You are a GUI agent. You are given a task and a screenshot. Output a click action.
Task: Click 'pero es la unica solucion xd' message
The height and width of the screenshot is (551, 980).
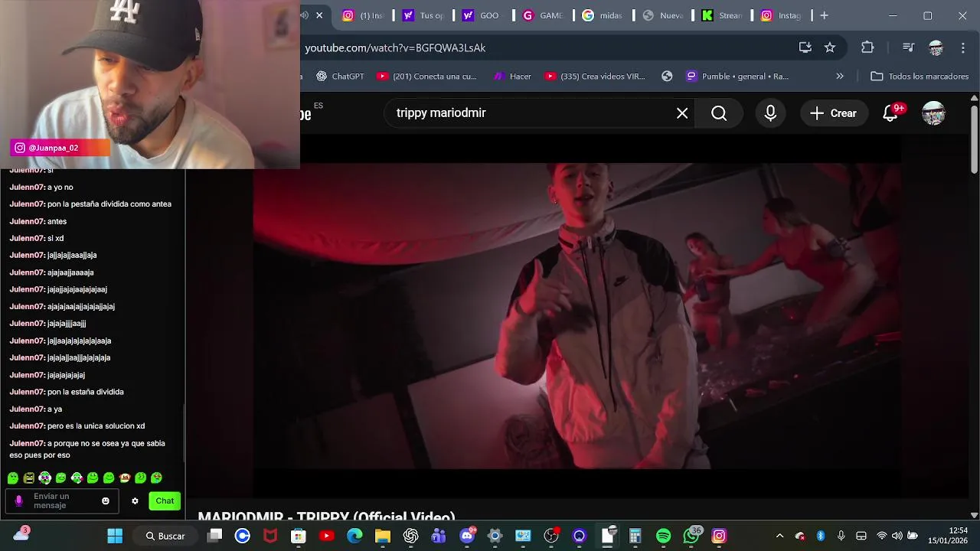[96, 425]
